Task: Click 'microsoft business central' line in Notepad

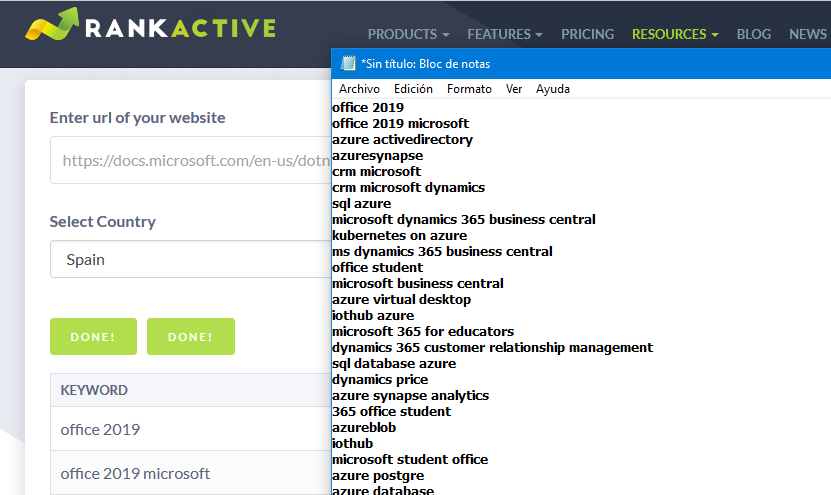Action: click(x=418, y=284)
